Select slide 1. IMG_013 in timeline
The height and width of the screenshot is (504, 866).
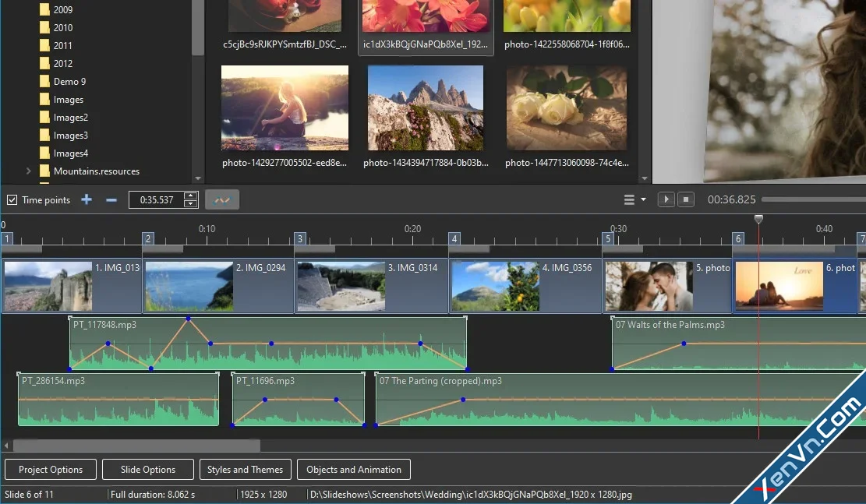72,286
